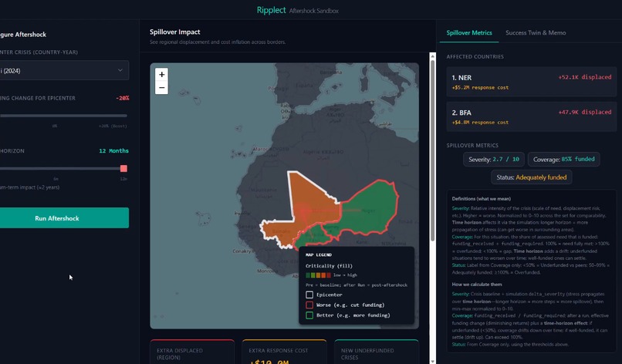Click the Worse legend red square
The width and height of the screenshot is (622, 364).
click(x=309, y=305)
